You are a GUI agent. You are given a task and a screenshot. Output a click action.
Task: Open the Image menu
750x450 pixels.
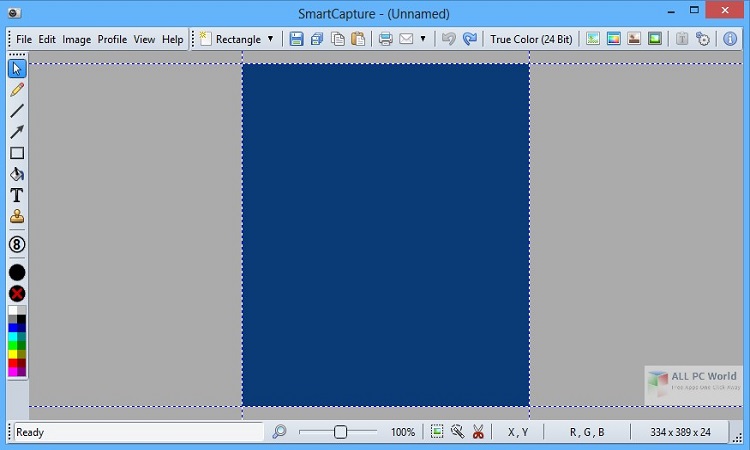pos(76,39)
